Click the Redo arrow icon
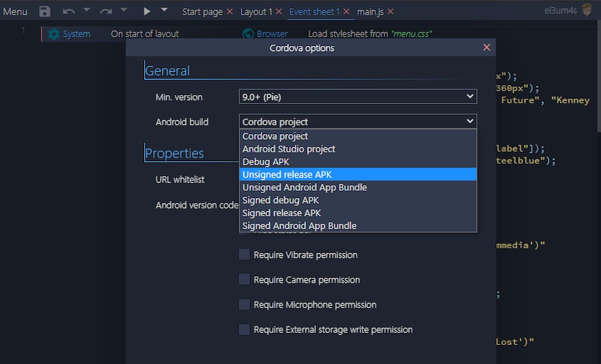Image resolution: width=601 pixels, height=364 pixels. point(106,11)
